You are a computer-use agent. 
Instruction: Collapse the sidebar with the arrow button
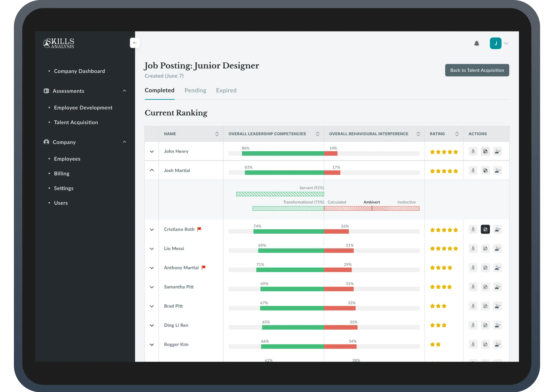[135, 43]
